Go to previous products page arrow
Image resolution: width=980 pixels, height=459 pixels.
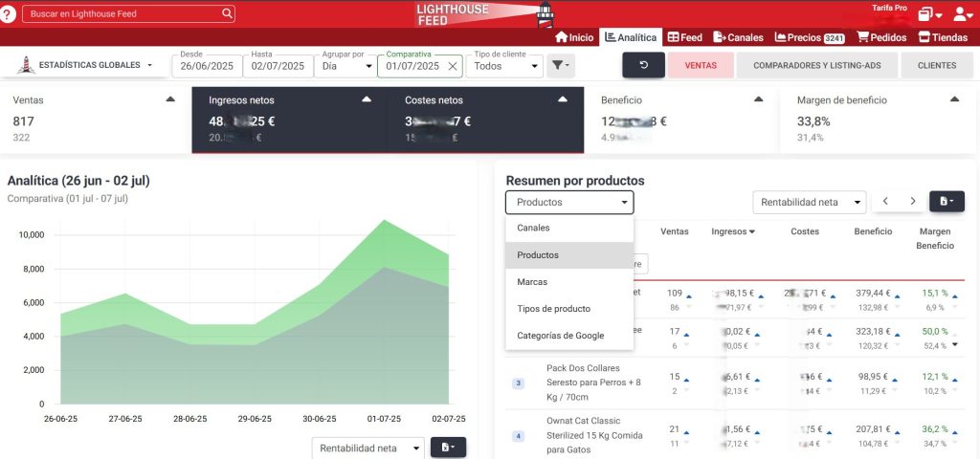click(x=885, y=202)
